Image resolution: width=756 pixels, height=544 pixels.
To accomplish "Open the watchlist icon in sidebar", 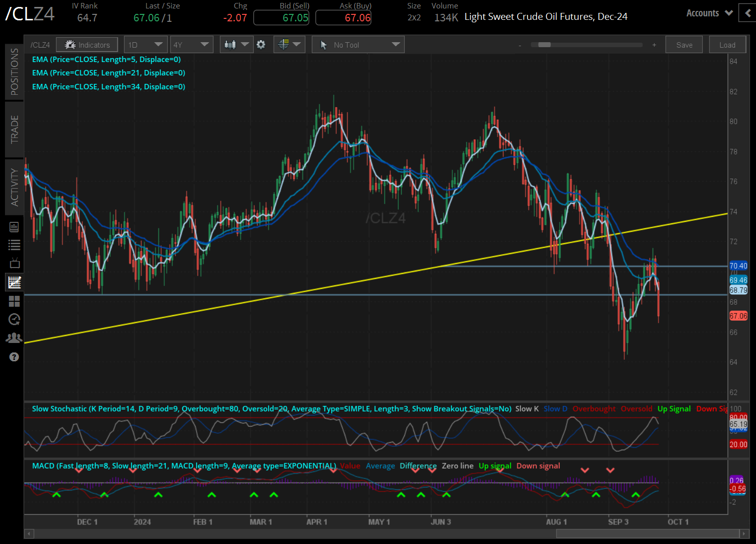I will [x=14, y=245].
